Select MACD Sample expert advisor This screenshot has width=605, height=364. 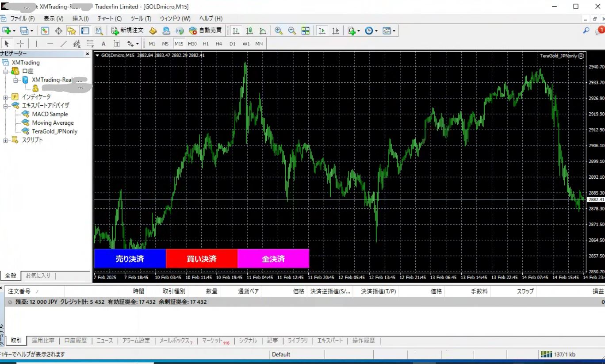click(50, 114)
